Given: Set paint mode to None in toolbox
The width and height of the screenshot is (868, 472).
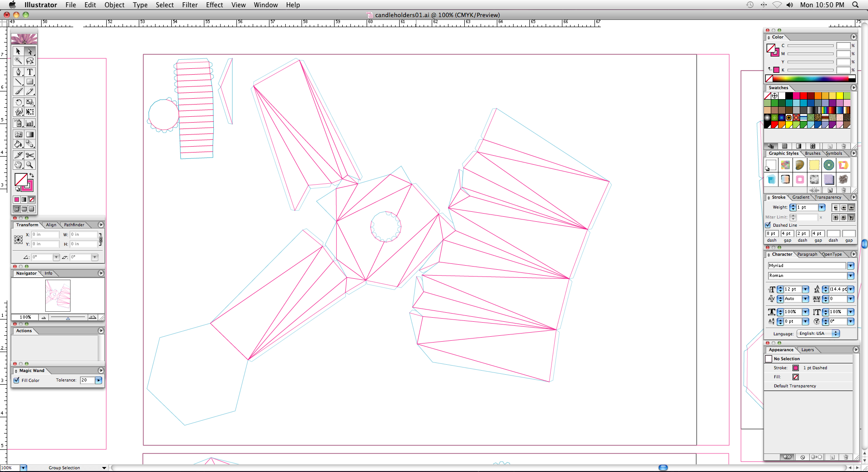Looking at the screenshot, I should click(x=32, y=200).
